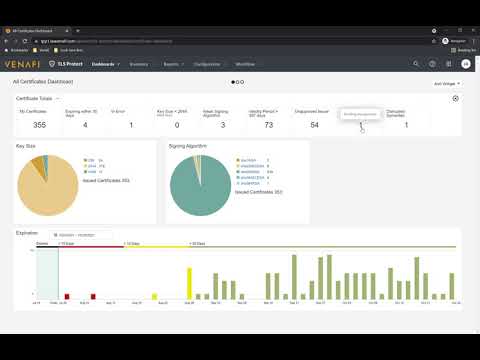Open the Expiring within 30 days count 4

85,125
